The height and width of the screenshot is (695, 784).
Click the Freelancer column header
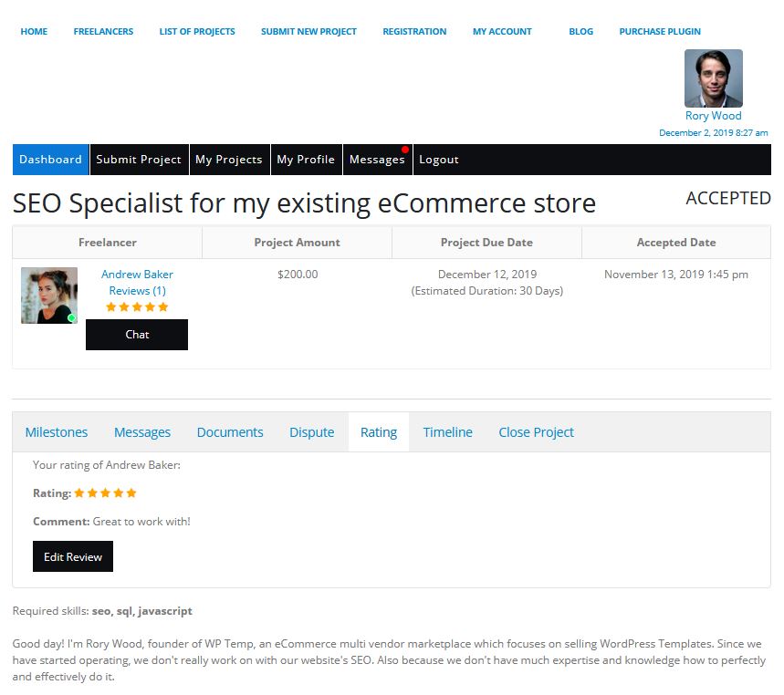[x=108, y=243]
